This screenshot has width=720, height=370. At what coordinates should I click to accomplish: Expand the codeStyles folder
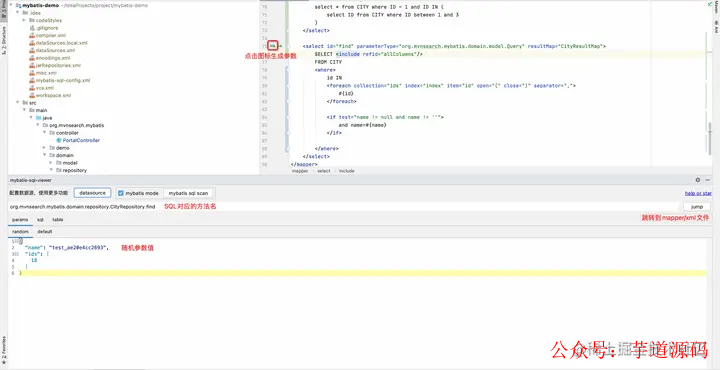click(24, 20)
